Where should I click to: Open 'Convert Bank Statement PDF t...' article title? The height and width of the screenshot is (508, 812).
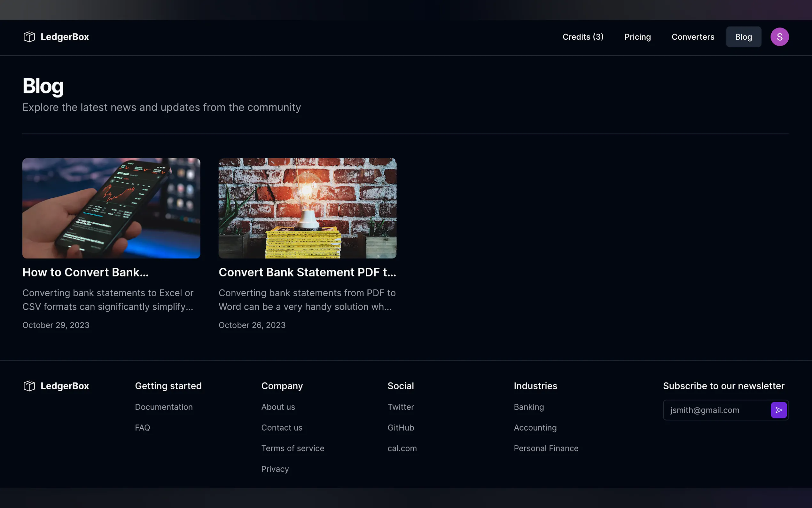click(307, 272)
